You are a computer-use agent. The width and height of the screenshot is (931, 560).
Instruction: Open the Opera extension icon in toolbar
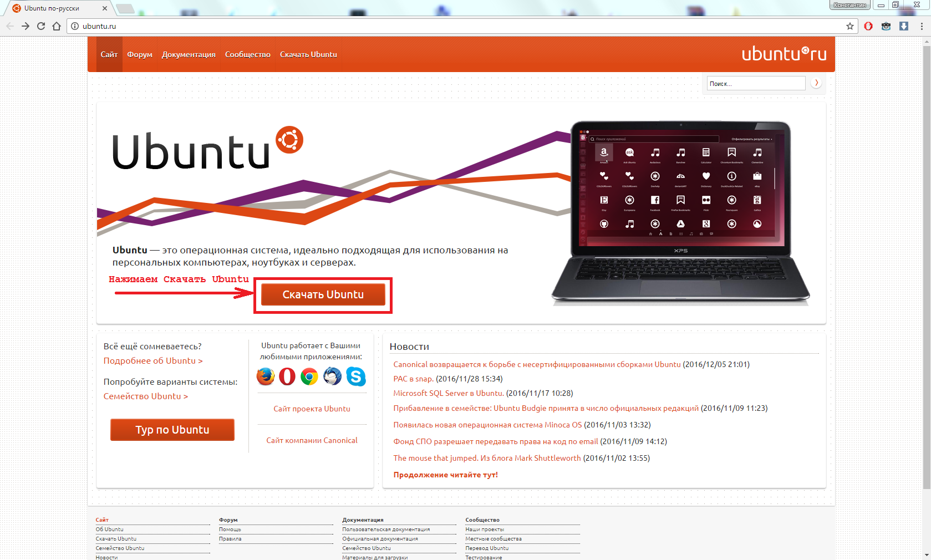pyautogui.click(x=868, y=26)
